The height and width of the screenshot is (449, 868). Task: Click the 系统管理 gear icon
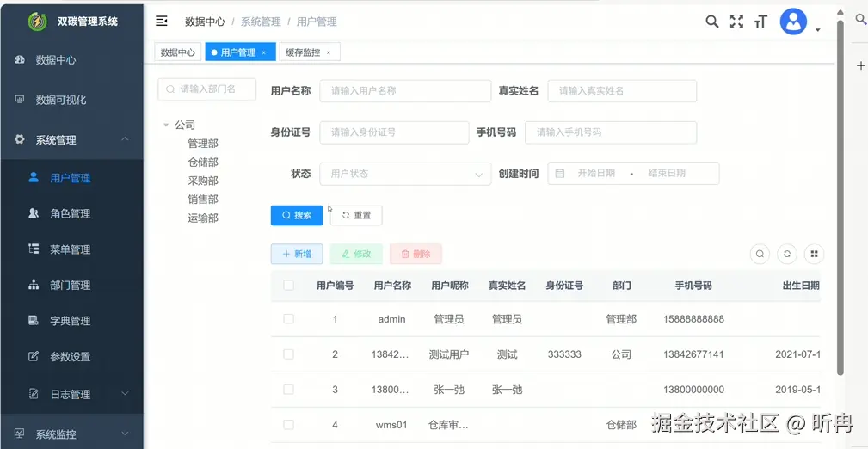[x=20, y=139]
